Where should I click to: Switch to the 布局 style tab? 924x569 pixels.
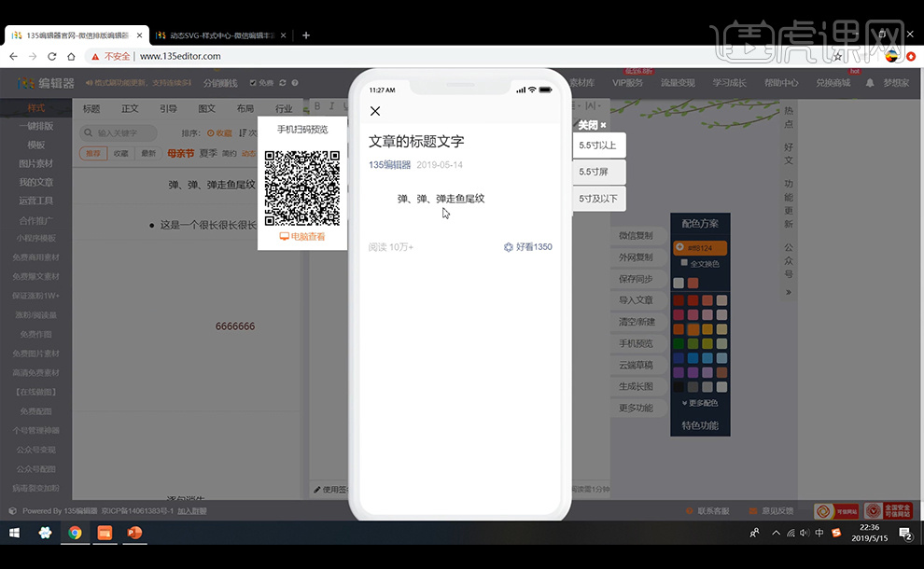[x=245, y=108]
